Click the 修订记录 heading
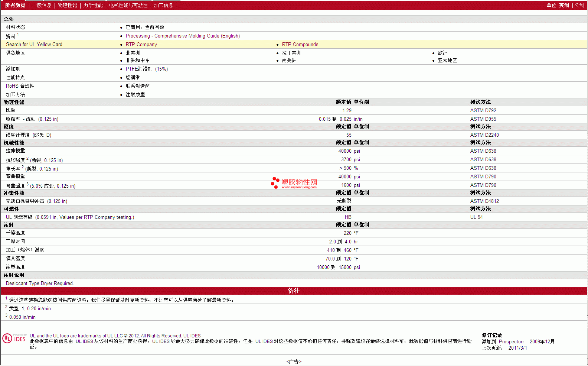Screen dimensions: 588x366 pos(492,335)
